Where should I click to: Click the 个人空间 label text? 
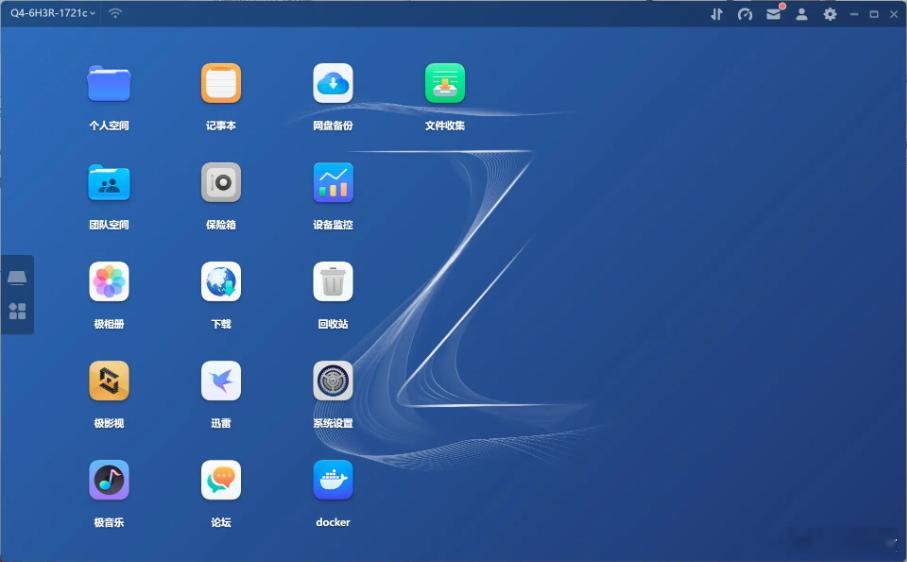click(109, 125)
